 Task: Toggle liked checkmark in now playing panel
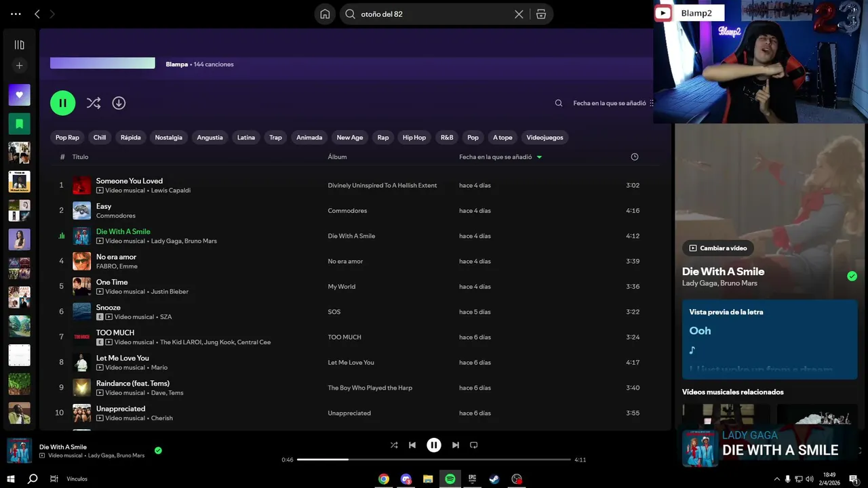[x=852, y=276]
